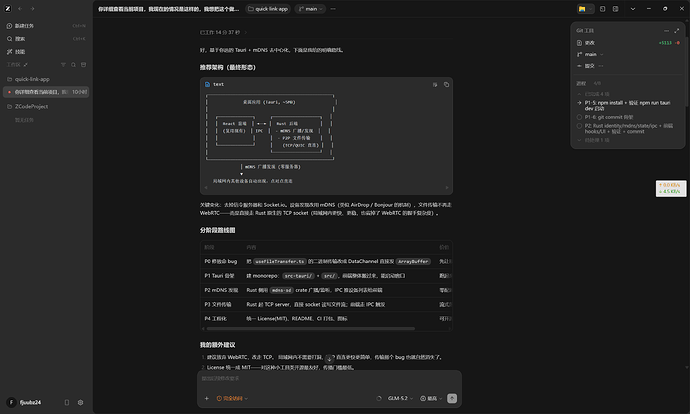
Task: Go forward with the right arrow
Action: tap(32, 8)
